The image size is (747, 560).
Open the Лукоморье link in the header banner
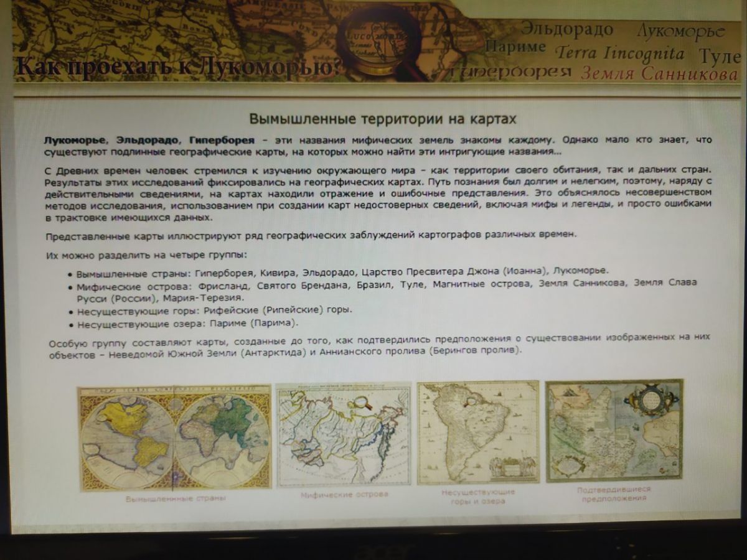[680, 30]
